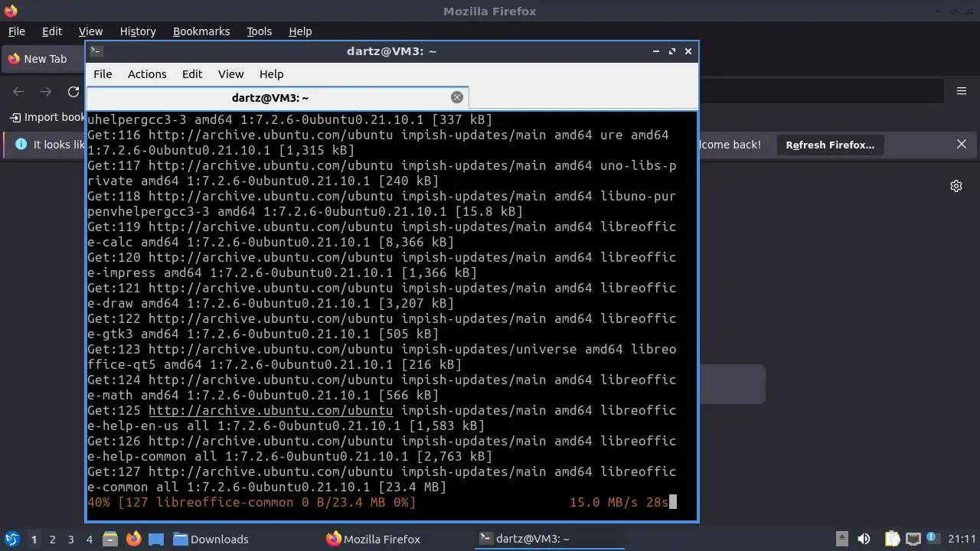980x551 pixels.
Task: Click the removable media eject tray icon
Action: point(841,539)
